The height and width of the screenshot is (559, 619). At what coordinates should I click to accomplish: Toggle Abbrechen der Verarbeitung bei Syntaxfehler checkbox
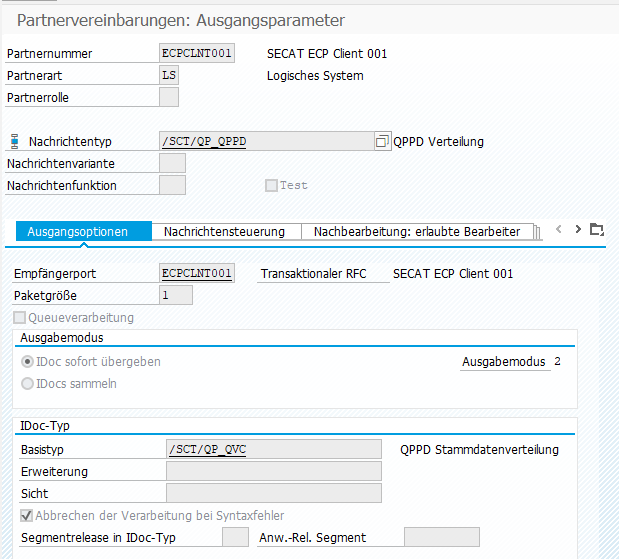tap(27, 516)
